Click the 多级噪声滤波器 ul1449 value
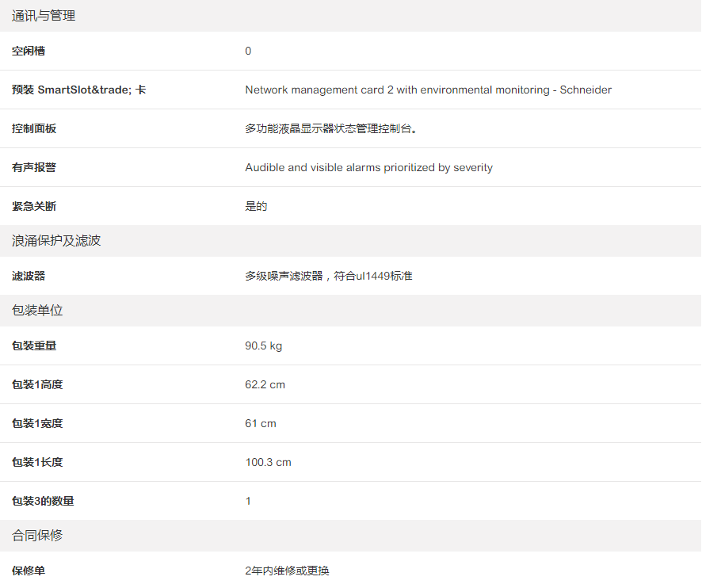Viewport: 702px width, 588px height. pos(329,277)
